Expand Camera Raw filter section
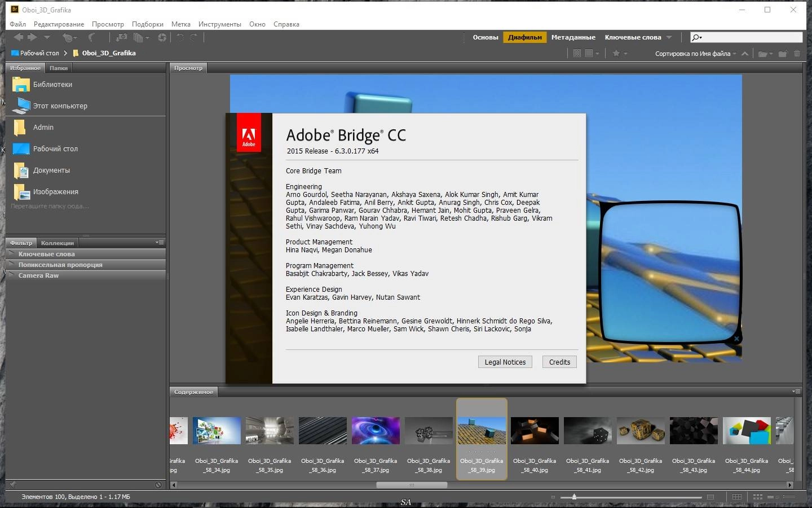The height and width of the screenshot is (508, 812). (x=86, y=275)
